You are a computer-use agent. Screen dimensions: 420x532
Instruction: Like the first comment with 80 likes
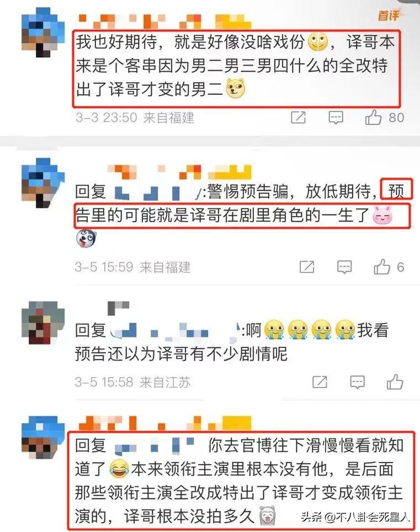373,118
